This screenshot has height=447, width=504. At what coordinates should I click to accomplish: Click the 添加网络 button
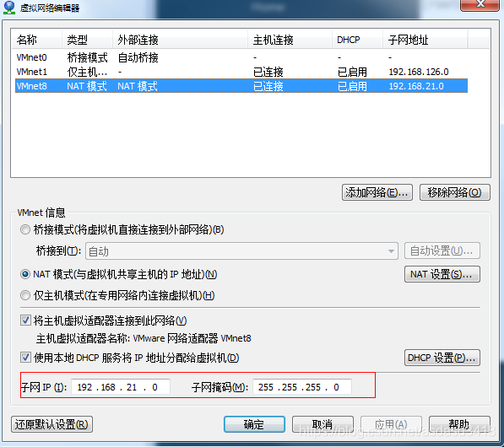(x=377, y=192)
